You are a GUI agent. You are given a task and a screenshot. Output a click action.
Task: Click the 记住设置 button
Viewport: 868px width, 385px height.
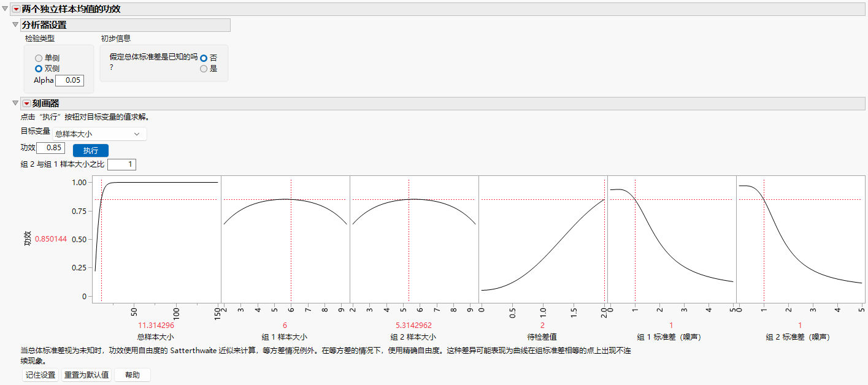click(x=40, y=375)
